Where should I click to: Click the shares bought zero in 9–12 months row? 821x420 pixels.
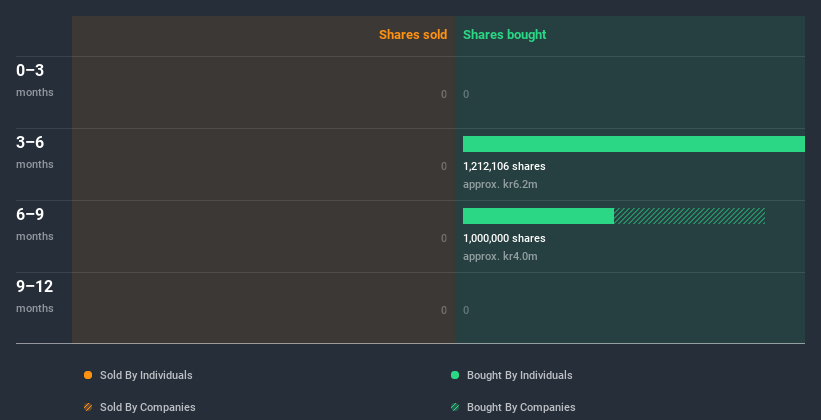click(466, 310)
